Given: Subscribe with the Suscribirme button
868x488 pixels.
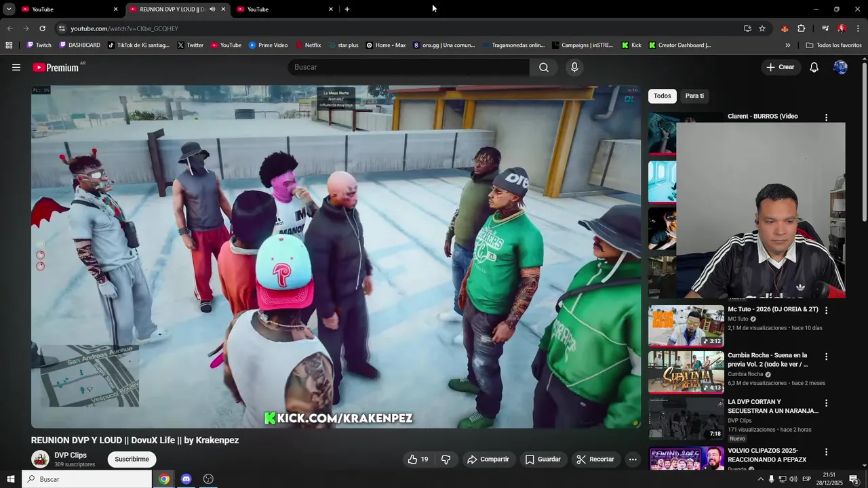Looking at the screenshot, I should pos(132,460).
